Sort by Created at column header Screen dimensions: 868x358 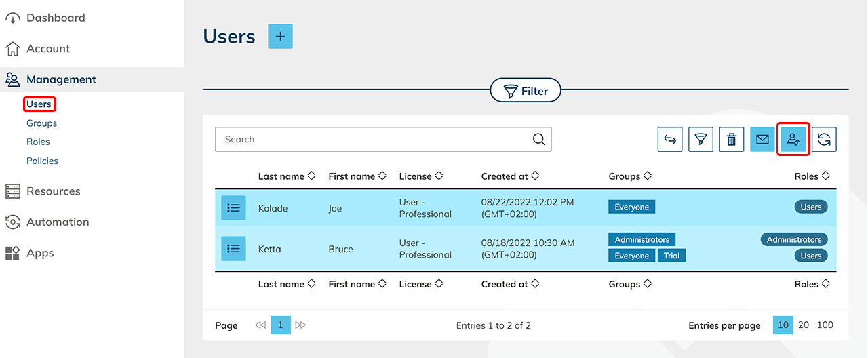[x=510, y=176]
